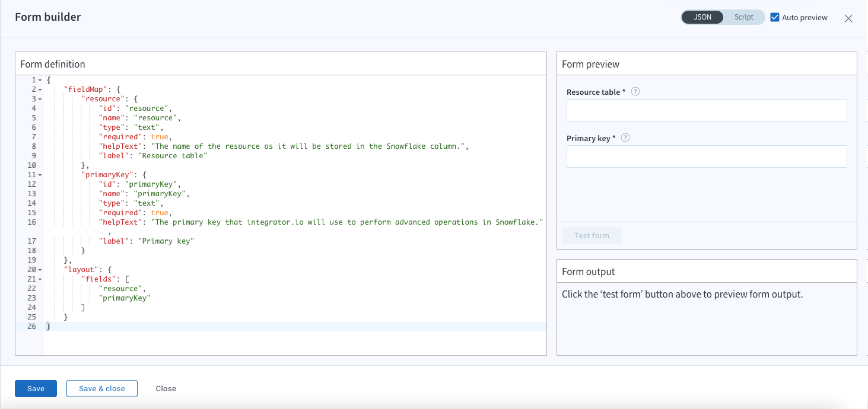The height and width of the screenshot is (409, 868).
Task: Click "primaryKey" entry in the fields array
Action: pyautogui.click(x=125, y=298)
